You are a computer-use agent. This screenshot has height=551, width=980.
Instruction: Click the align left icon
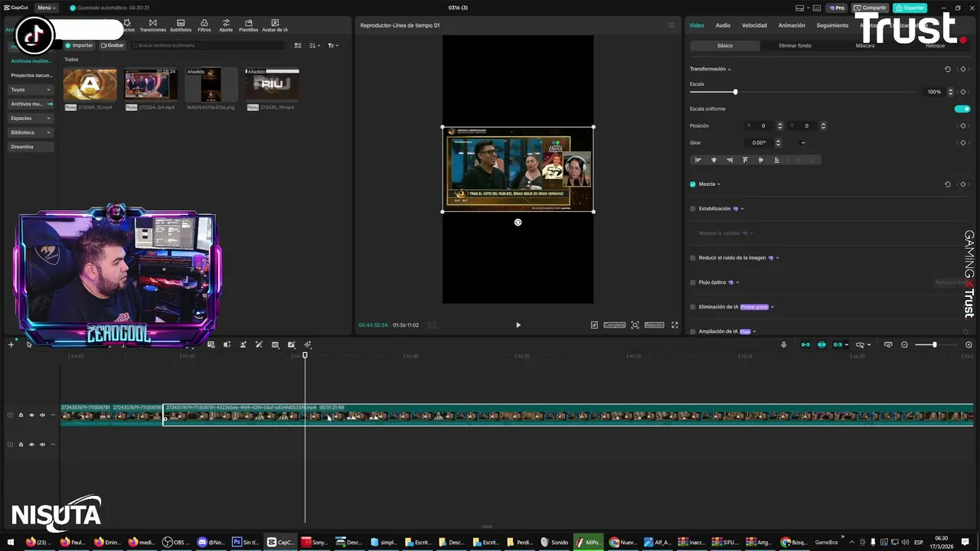click(697, 160)
